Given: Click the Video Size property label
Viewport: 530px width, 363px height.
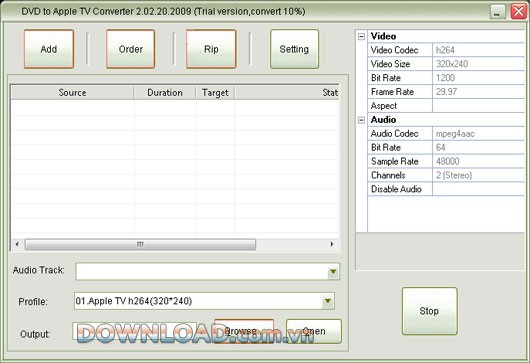Looking at the screenshot, I should tap(390, 64).
